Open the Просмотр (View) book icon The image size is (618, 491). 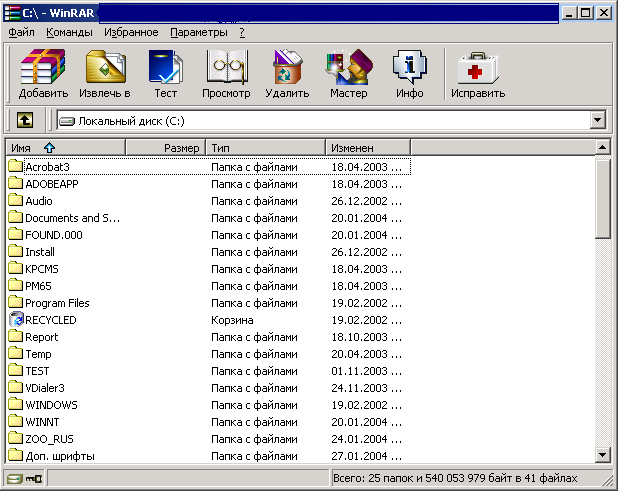(x=227, y=67)
